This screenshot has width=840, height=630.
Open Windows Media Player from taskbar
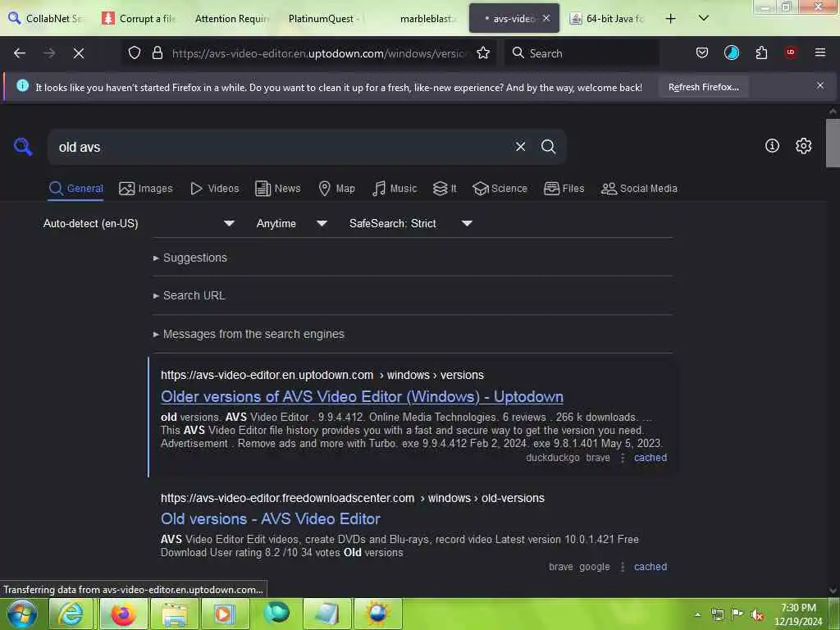pos(224,614)
